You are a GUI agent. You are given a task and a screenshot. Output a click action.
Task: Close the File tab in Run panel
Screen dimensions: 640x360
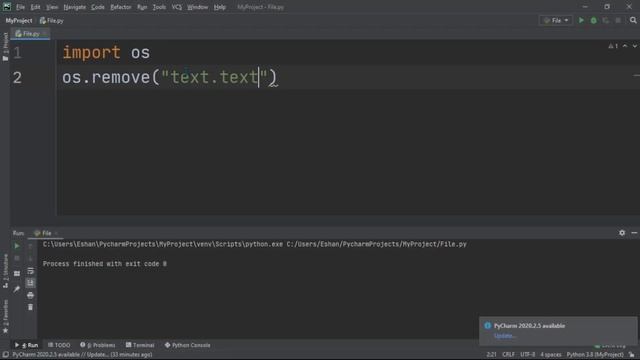coord(56,233)
